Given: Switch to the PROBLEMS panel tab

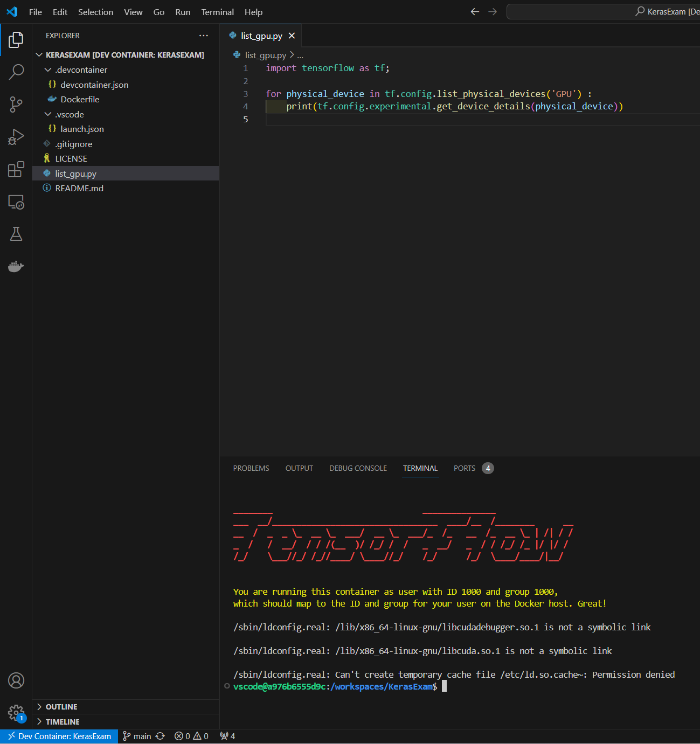Looking at the screenshot, I should 251,468.
